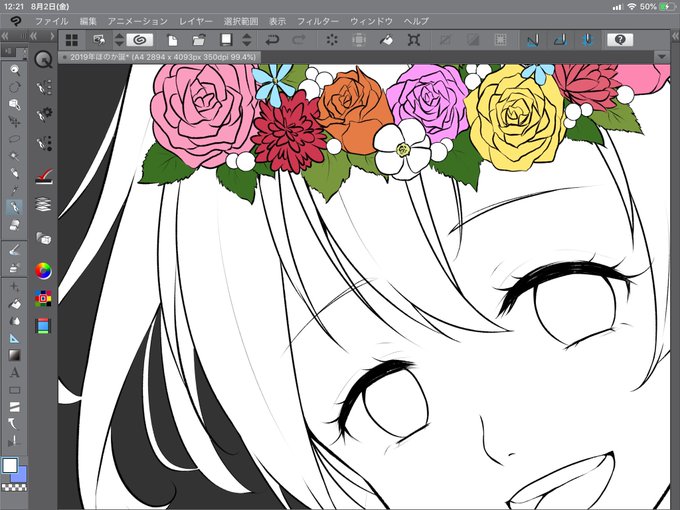
Task: Select the transparent checkered color swatch
Action: coord(14,487)
